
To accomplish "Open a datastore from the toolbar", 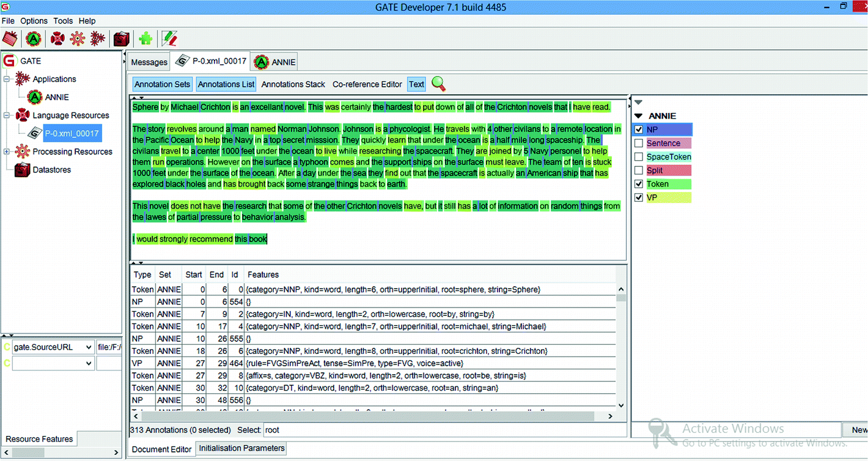I will pyautogui.click(x=122, y=39).
